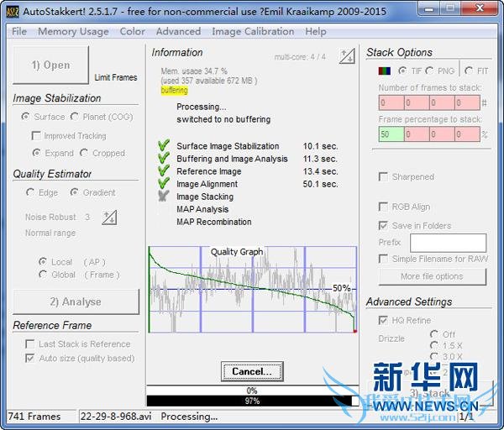This screenshot has height=430, width=504.
Task: Select the Cropped option
Action: pyautogui.click(x=102, y=153)
